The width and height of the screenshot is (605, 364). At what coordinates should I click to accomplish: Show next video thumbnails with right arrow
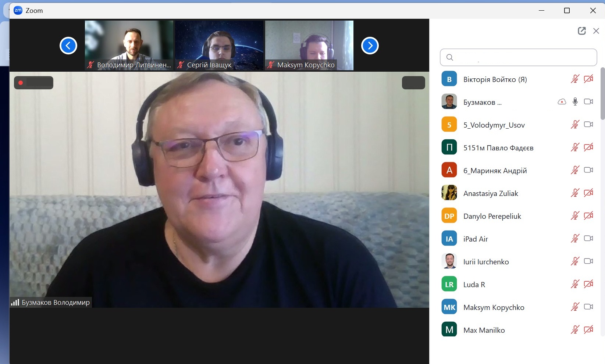point(370,46)
